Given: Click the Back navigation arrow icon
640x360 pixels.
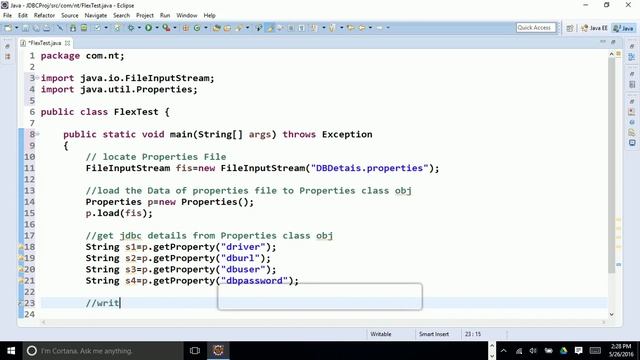Looking at the screenshot, I should (362, 28).
